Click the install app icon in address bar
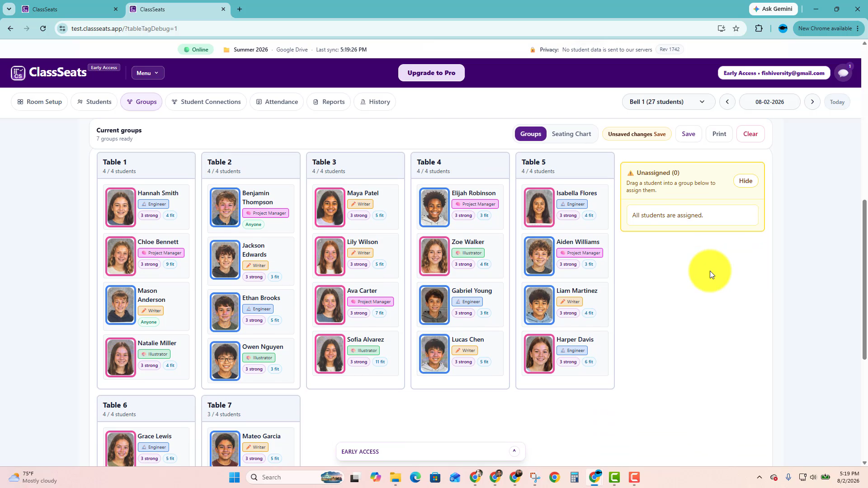This screenshot has height=488, width=868. click(722, 28)
